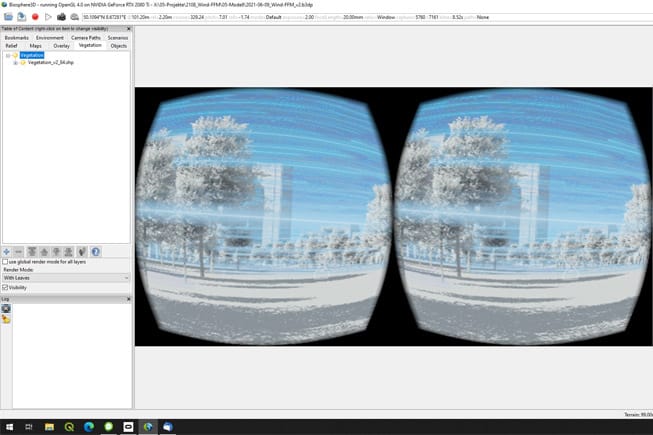The width and height of the screenshot is (653, 435).
Task: Open the Windows Start menu
Action: pyautogui.click(x=7, y=426)
